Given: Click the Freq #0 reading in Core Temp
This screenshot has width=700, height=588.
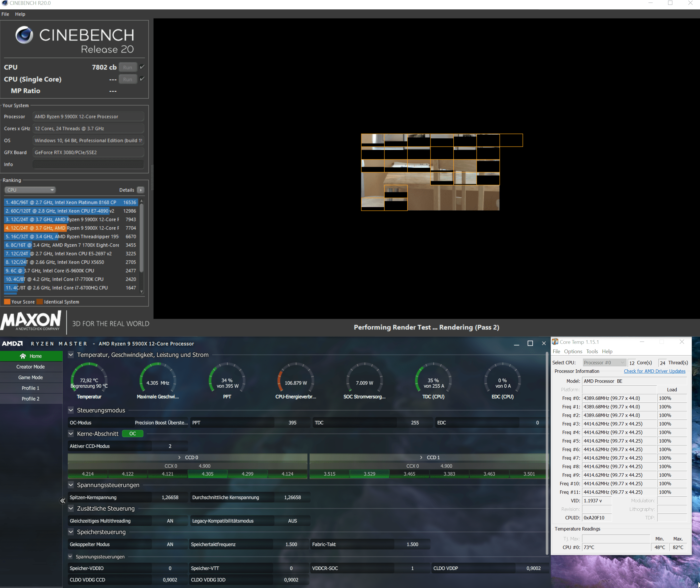Looking at the screenshot, I should [619, 398].
